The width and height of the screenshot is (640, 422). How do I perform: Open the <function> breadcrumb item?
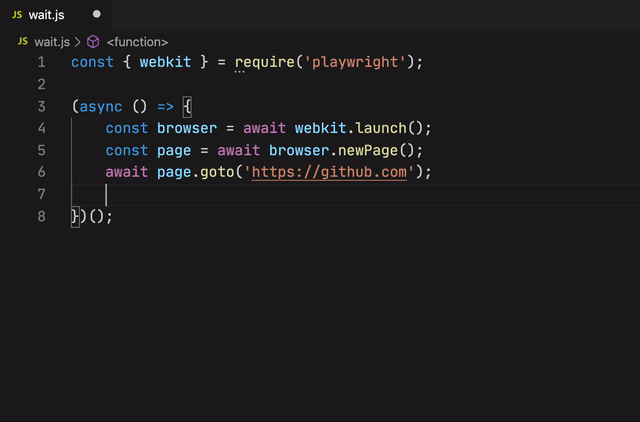[x=137, y=42]
